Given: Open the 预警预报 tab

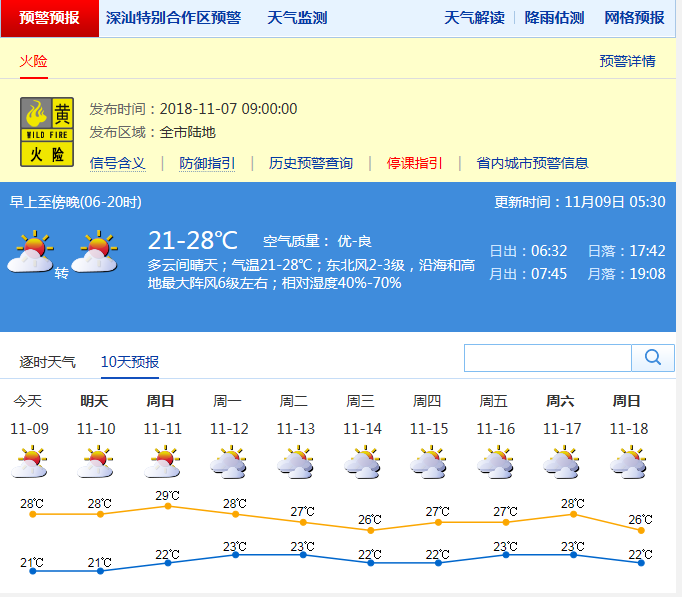Looking at the screenshot, I should (x=49, y=18).
